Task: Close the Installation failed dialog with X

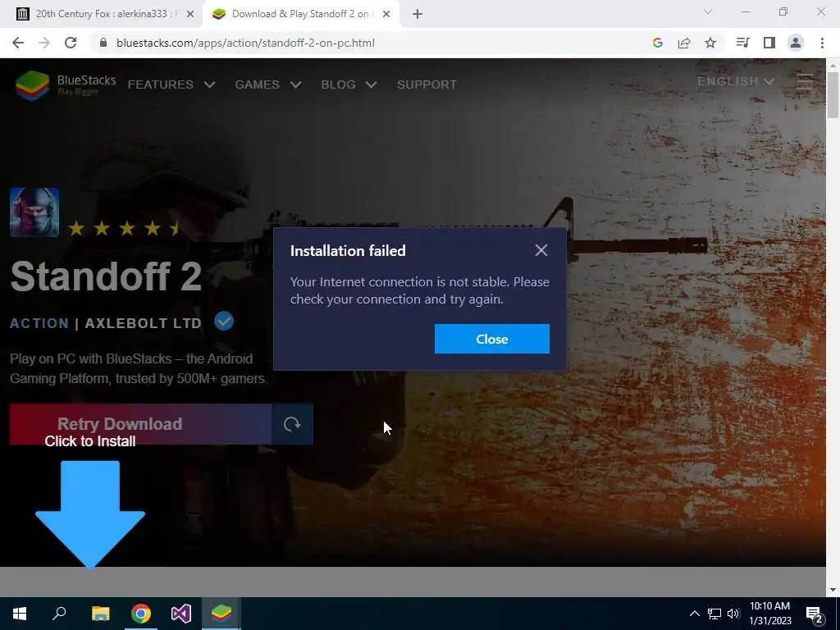Action: [541, 250]
